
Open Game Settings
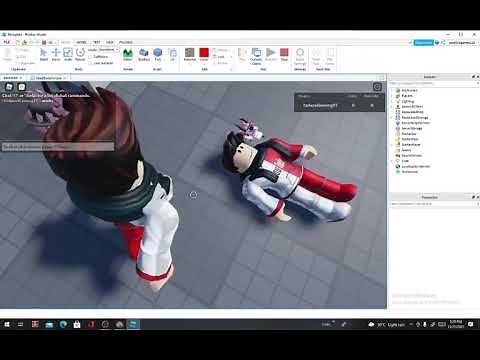(x=300, y=56)
